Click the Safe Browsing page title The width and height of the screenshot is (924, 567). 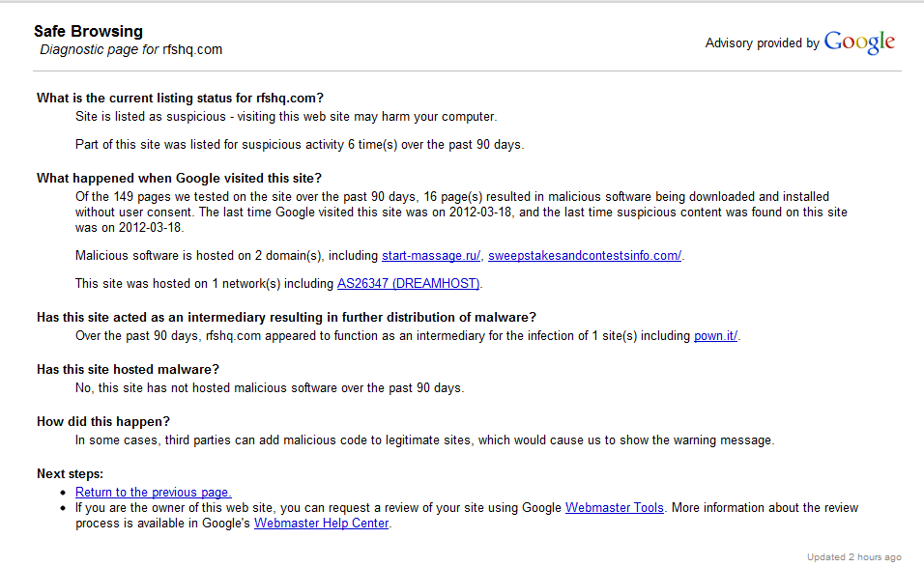coord(88,32)
